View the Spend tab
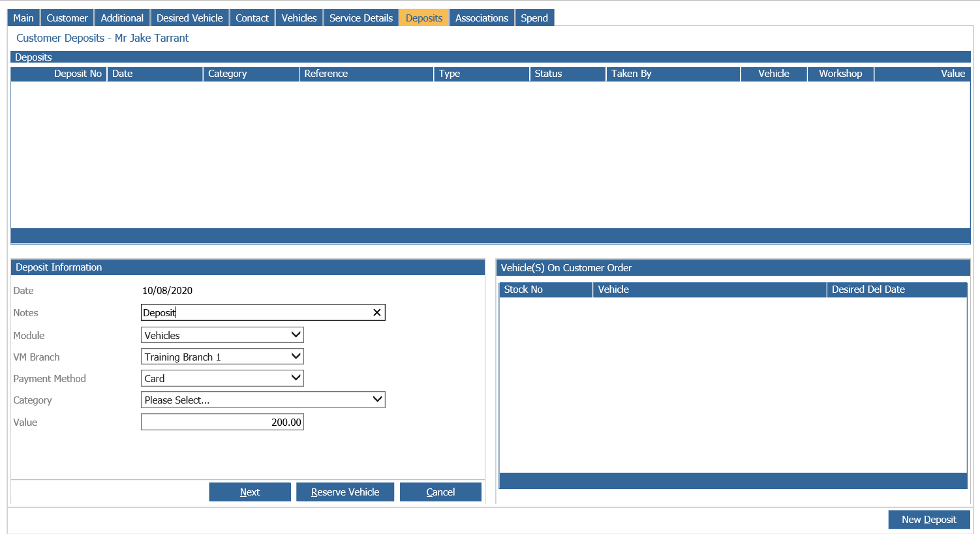Image resolution: width=980 pixels, height=534 pixels. tap(534, 18)
